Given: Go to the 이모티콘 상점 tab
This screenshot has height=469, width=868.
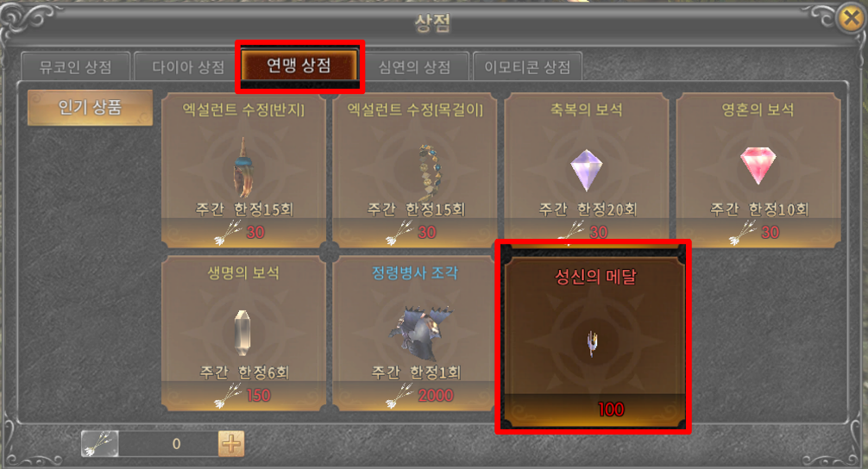Looking at the screenshot, I should click(527, 67).
